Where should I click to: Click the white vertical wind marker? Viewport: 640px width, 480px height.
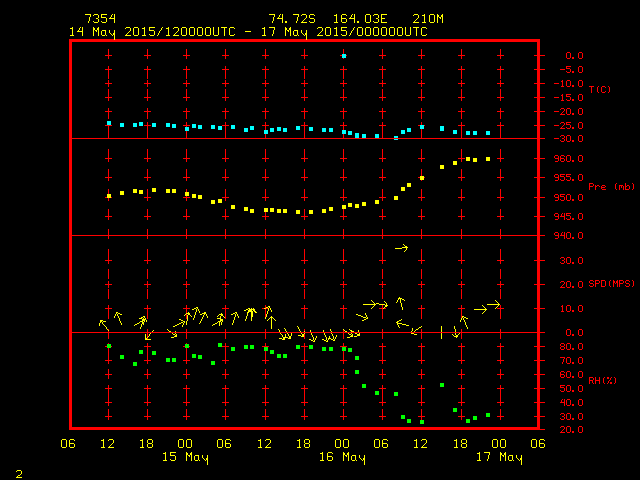[441, 332]
